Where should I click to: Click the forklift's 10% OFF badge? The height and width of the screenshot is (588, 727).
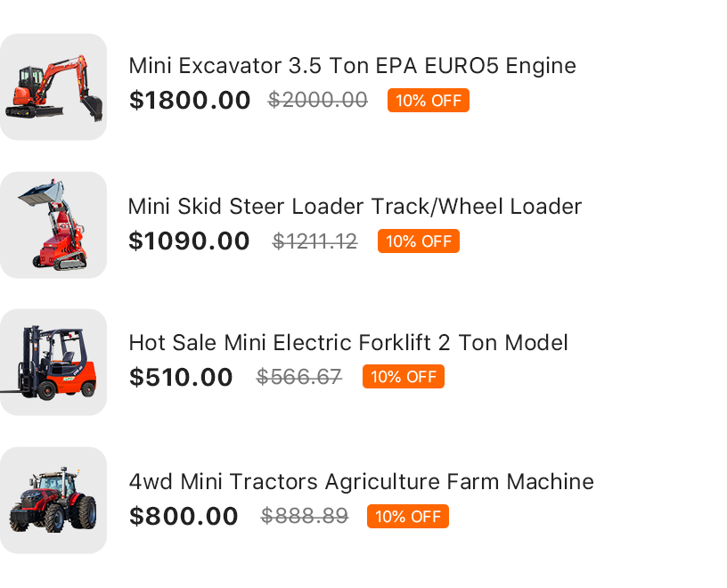coord(404,377)
